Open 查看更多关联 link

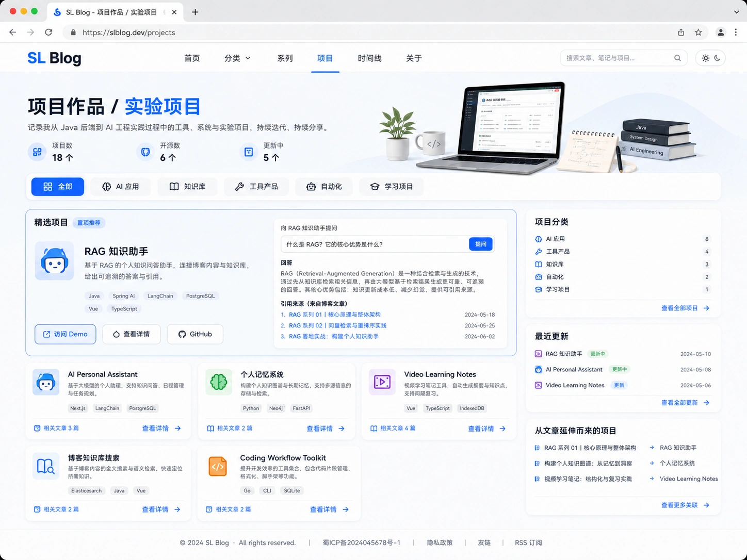click(686, 505)
